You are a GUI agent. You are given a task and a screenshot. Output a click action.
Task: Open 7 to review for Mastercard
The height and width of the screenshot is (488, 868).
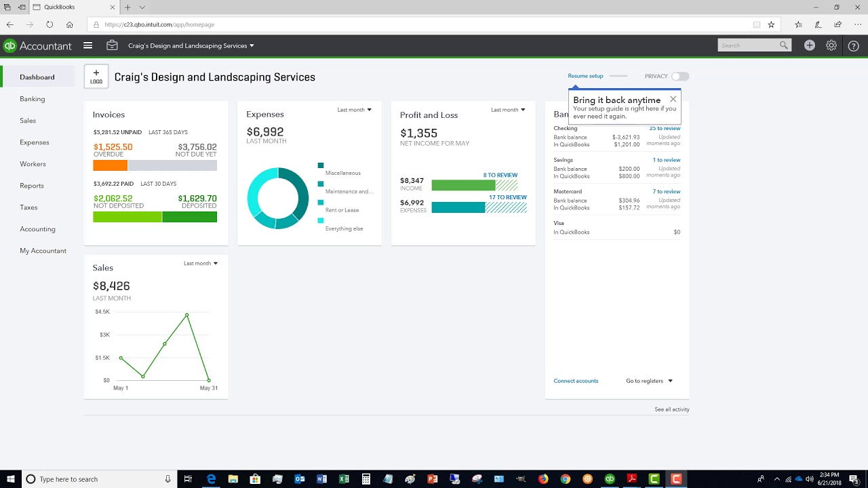pyautogui.click(x=667, y=192)
